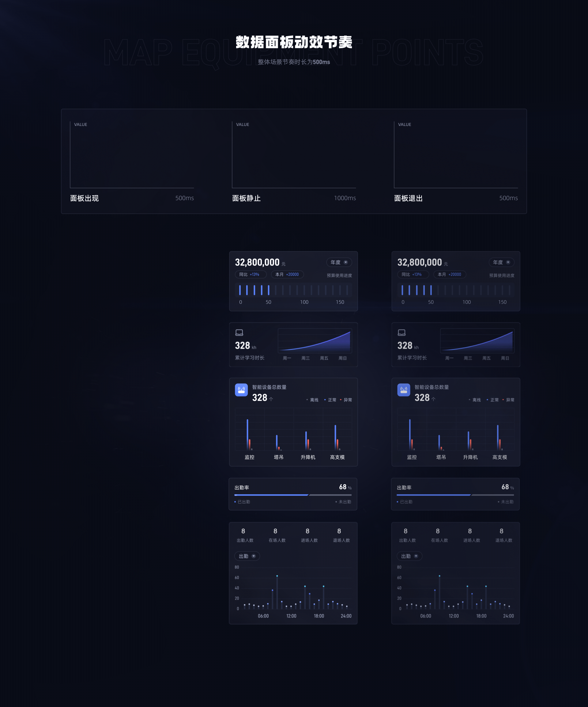The width and height of the screenshot is (588, 707).
Task: Open the 年度 dropdown in the right budget card
Action: (x=502, y=262)
